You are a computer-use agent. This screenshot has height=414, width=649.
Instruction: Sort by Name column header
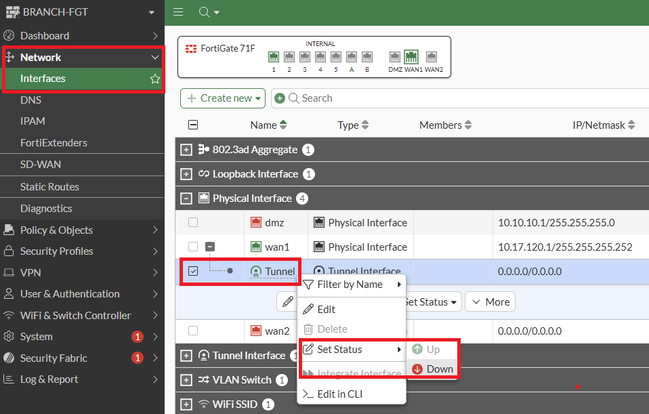268,125
